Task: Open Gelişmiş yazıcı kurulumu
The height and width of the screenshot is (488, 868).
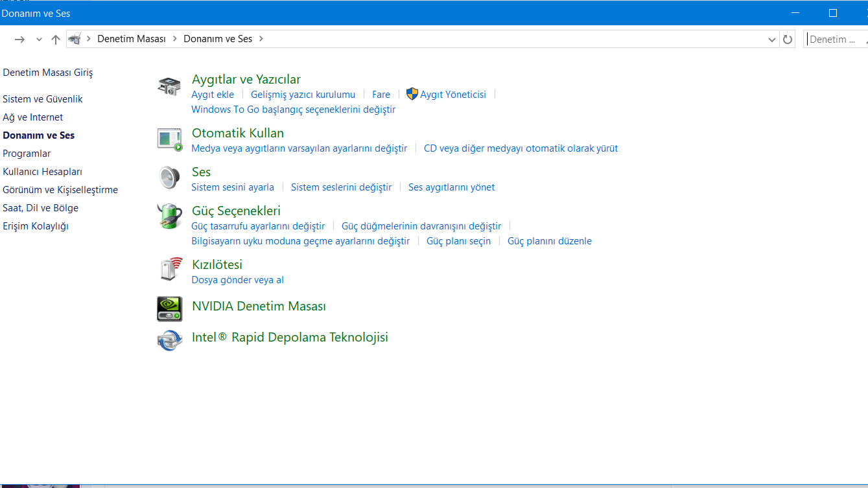Action: point(303,95)
